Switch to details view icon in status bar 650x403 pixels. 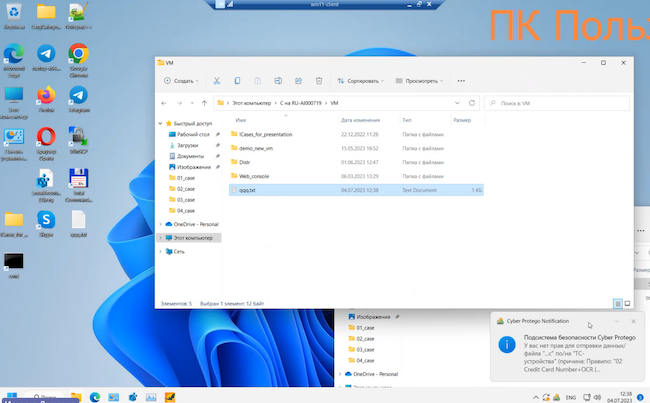[x=618, y=304]
